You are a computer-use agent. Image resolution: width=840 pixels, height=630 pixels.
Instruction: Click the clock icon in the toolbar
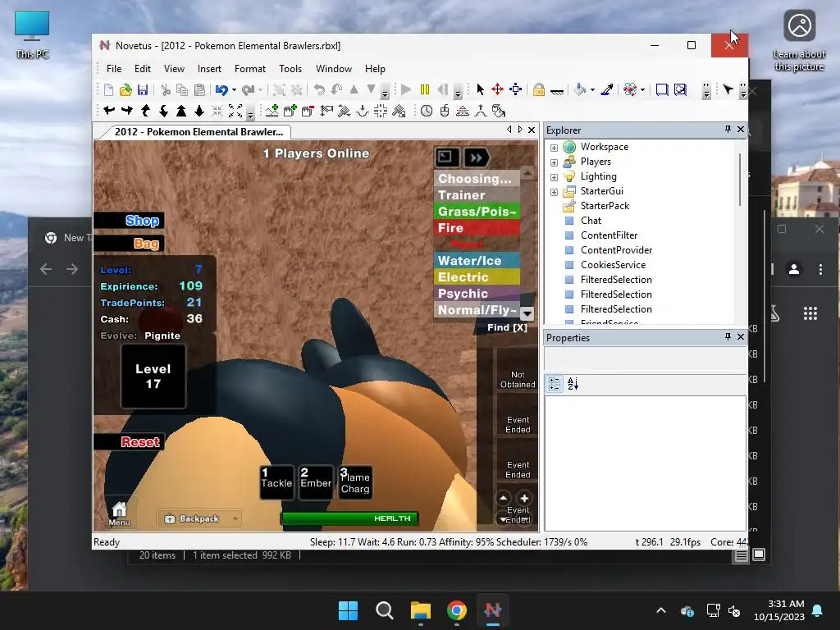tap(427, 111)
